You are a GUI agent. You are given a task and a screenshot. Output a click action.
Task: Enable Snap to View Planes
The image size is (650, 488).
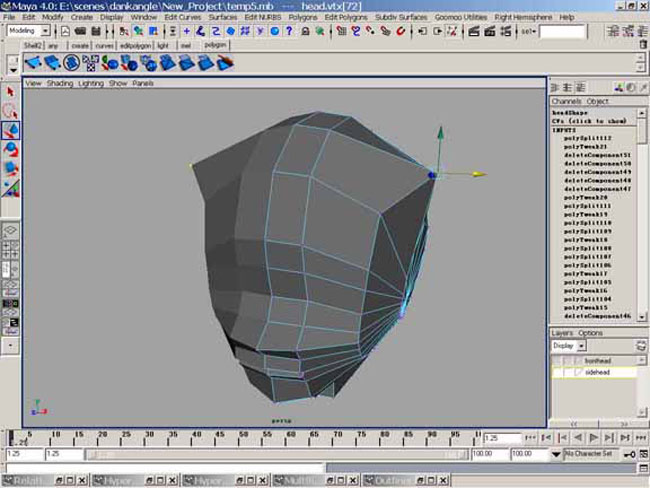[386, 31]
